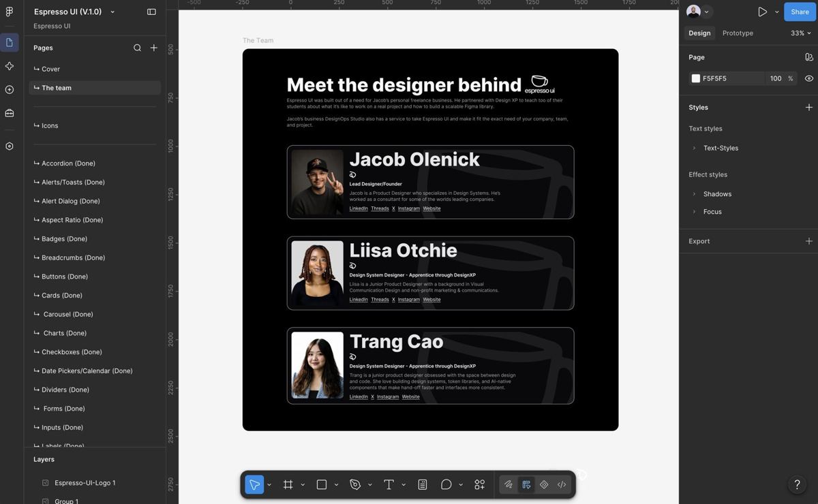The image size is (818, 504).
Task: Select the Comment tool
Action: (446, 484)
